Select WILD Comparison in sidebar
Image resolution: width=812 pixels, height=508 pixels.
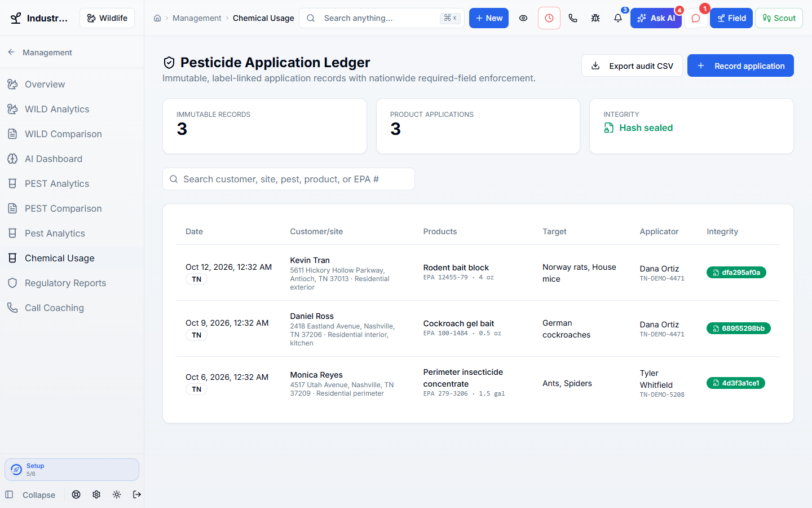(x=72, y=134)
